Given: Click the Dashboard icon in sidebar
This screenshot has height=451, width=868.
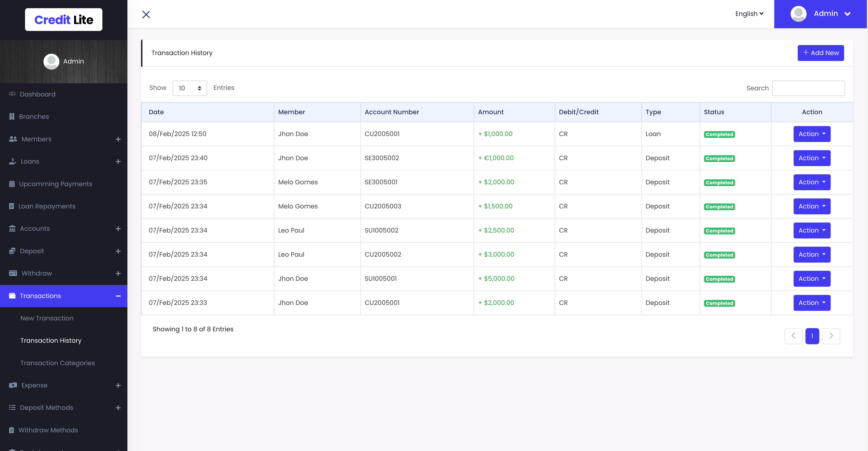Looking at the screenshot, I should coord(12,94).
